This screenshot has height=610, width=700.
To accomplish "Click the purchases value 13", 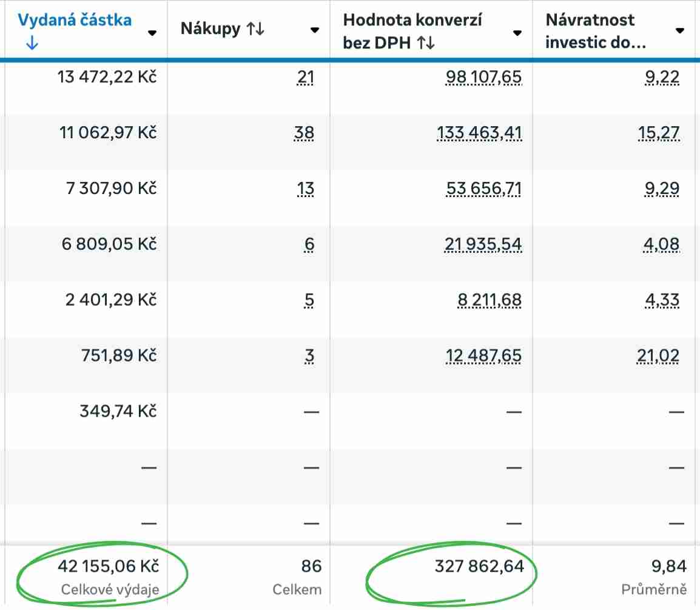I will (306, 189).
